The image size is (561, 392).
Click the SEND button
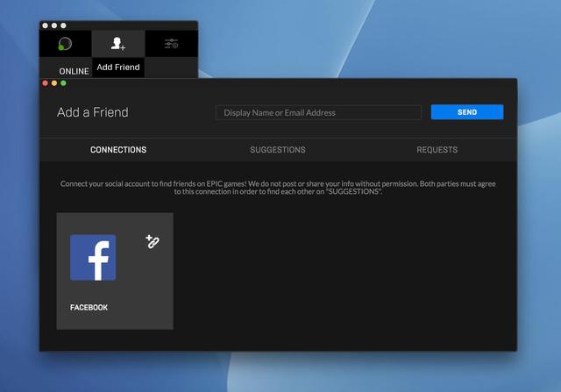[467, 112]
